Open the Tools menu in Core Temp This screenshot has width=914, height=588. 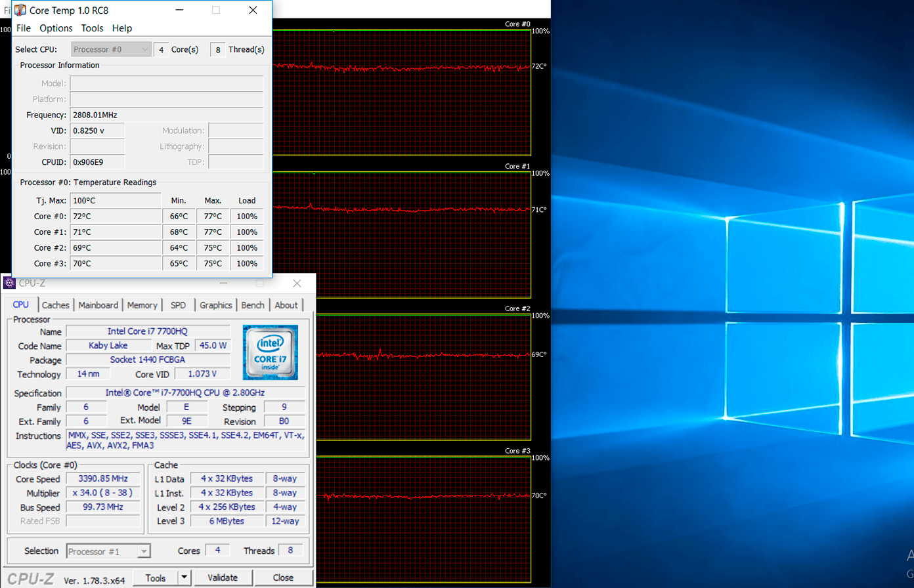click(x=93, y=28)
